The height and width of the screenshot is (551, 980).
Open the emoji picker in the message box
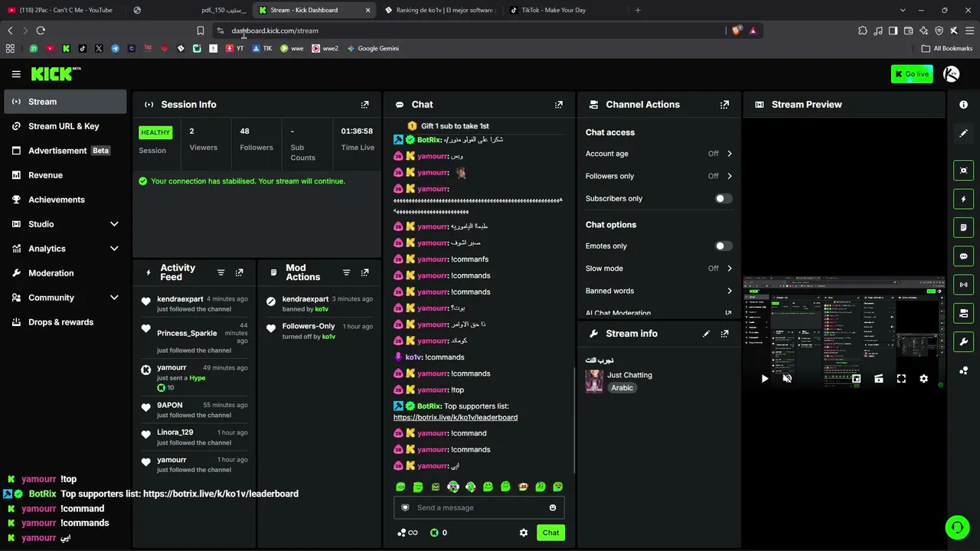pyautogui.click(x=553, y=507)
